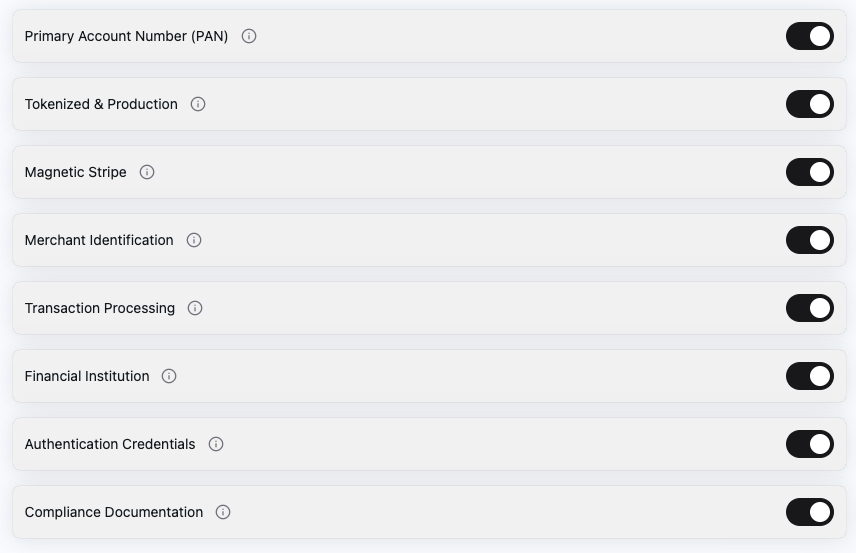Open Magnetic Stripe info icon
Screen dimensions: 856x553
click(147, 172)
